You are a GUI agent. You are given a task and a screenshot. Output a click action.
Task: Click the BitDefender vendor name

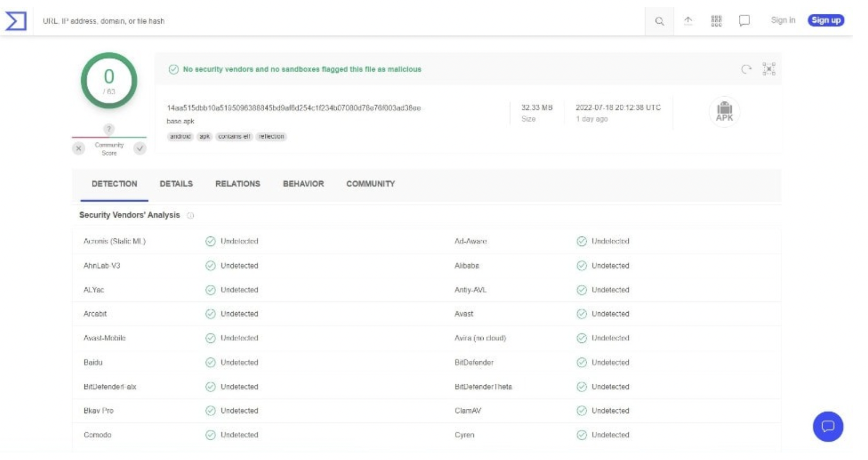point(474,362)
